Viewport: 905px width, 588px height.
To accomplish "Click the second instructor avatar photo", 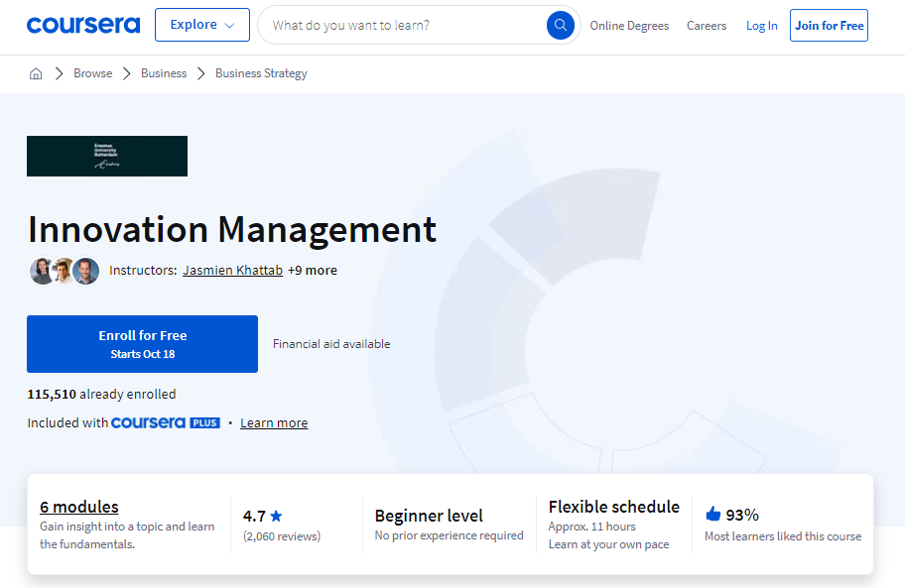I will [x=64, y=271].
